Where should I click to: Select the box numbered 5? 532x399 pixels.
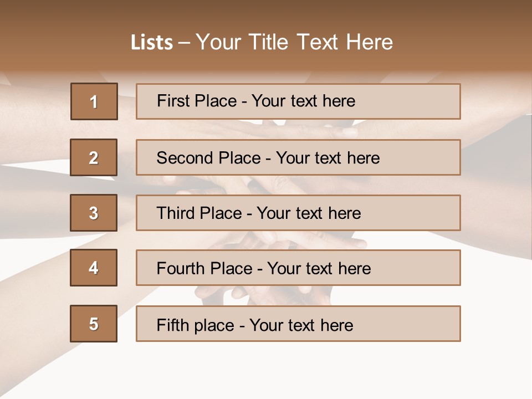point(94,324)
